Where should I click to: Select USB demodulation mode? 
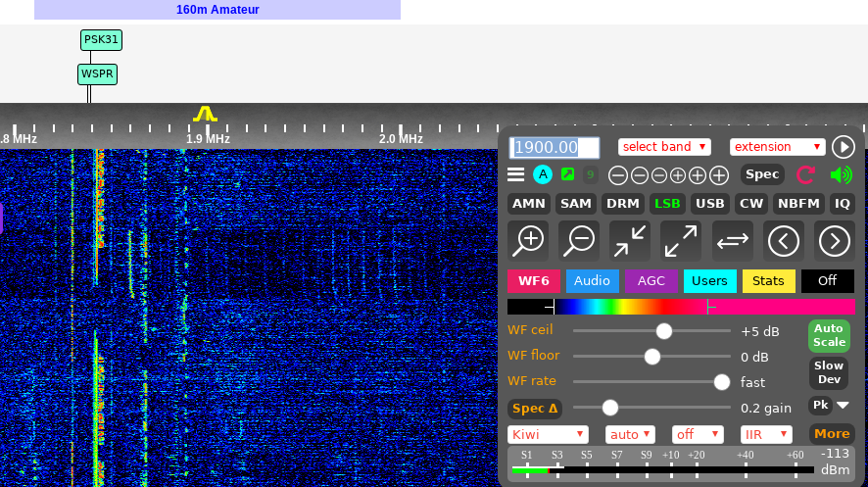click(x=709, y=204)
